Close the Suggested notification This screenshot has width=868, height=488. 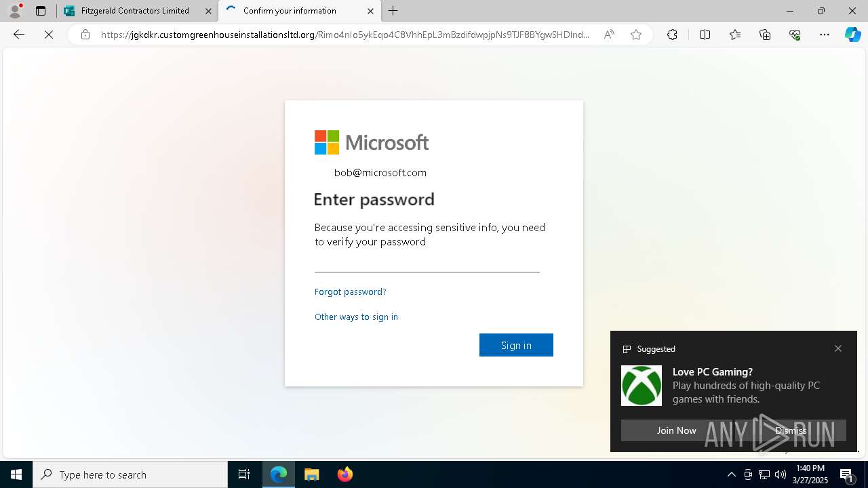pos(838,348)
